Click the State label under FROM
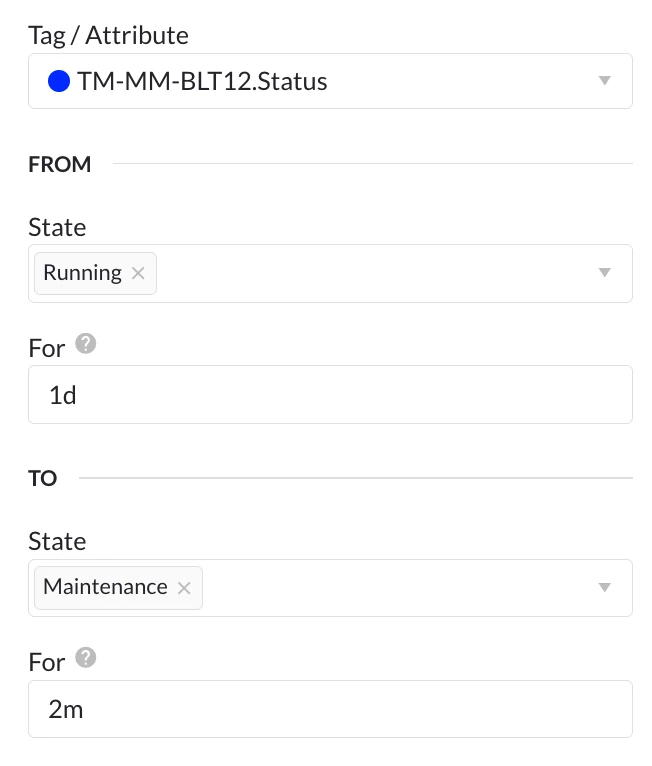Image resolution: width=652 pixels, height=766 pixels. tap(57, 227)
